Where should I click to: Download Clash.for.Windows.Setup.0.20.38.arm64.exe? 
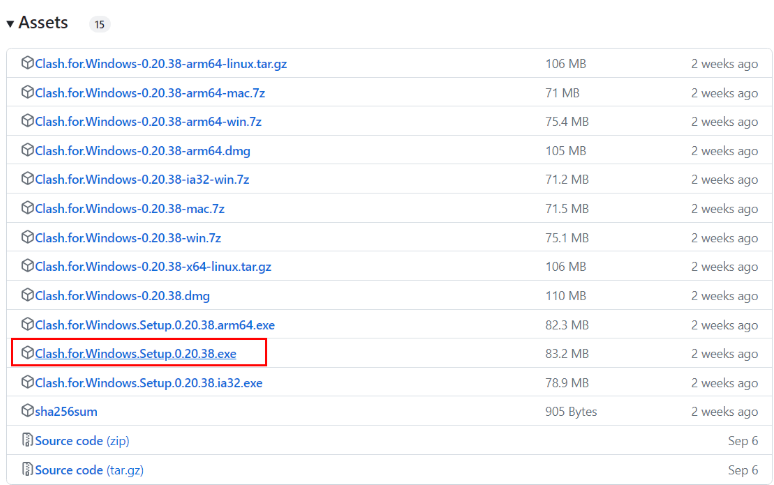[x=155, y=325]
